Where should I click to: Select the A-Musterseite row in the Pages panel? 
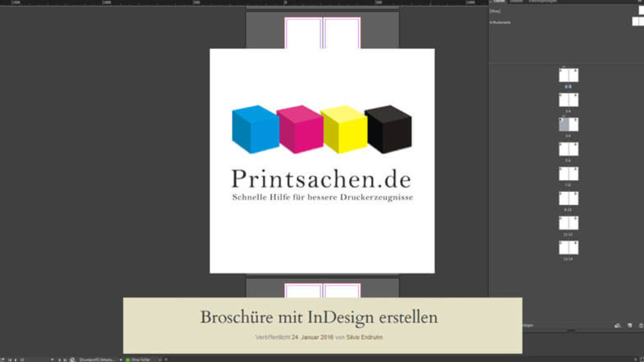point(567,22)
